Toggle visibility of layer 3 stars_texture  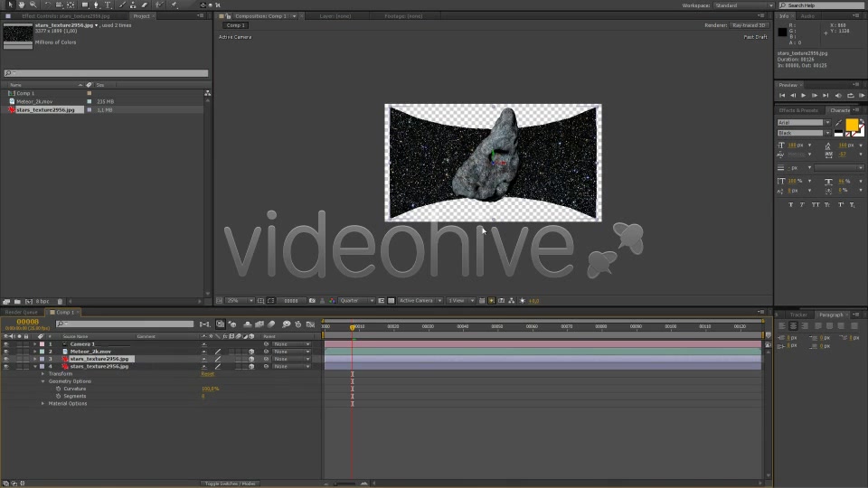tap(6, 359)
